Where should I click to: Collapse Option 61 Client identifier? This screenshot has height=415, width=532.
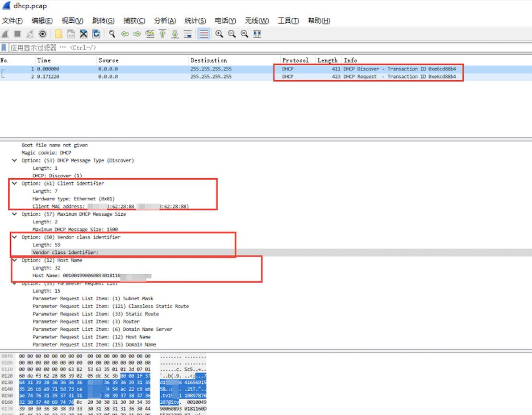14,184
